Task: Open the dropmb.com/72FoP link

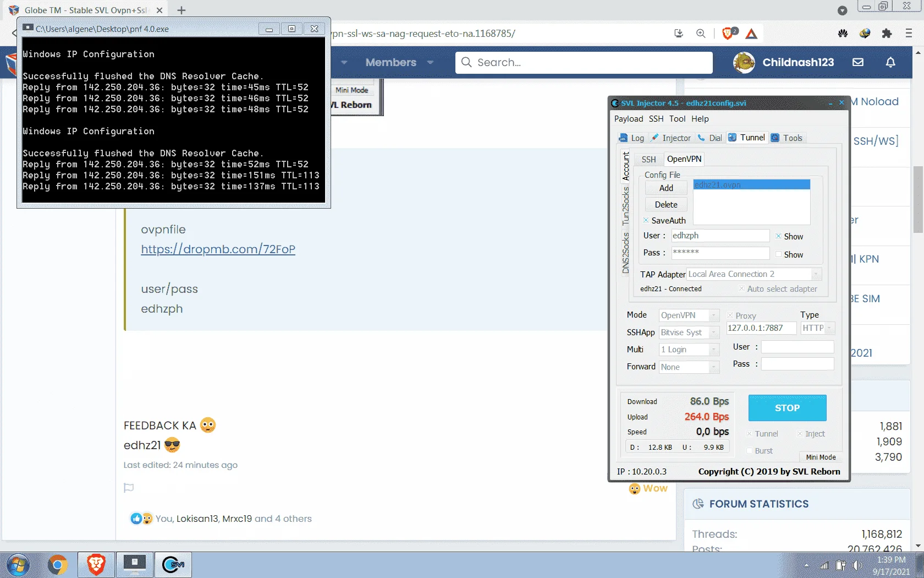Action: (218, 249)
